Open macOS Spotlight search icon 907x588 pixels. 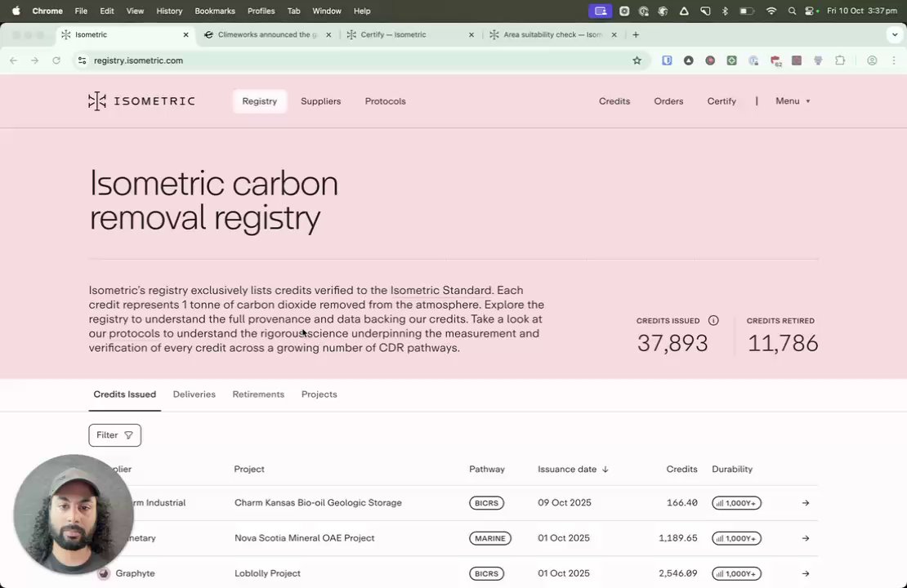[792, 11]
